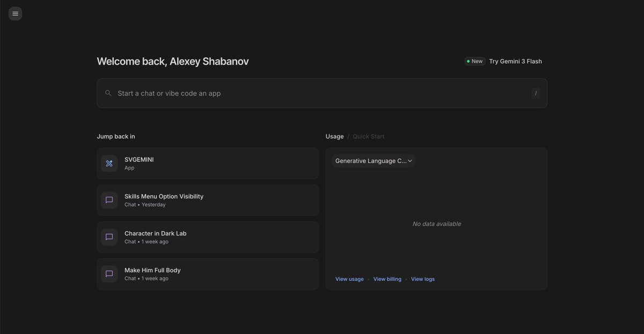Select the Usage tab

pos(334,136)
